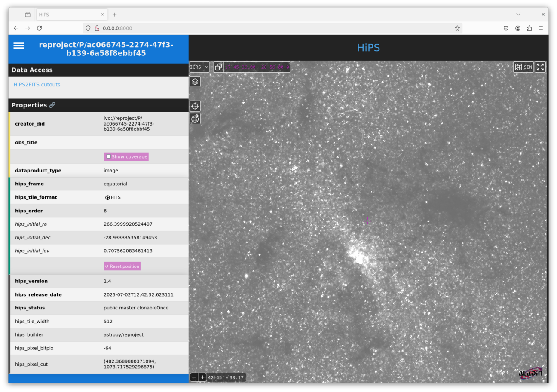The height and width of the screenshot is (392, 557).
Task: Open the hamburger menu in the blue header
Action: point(18,46)
